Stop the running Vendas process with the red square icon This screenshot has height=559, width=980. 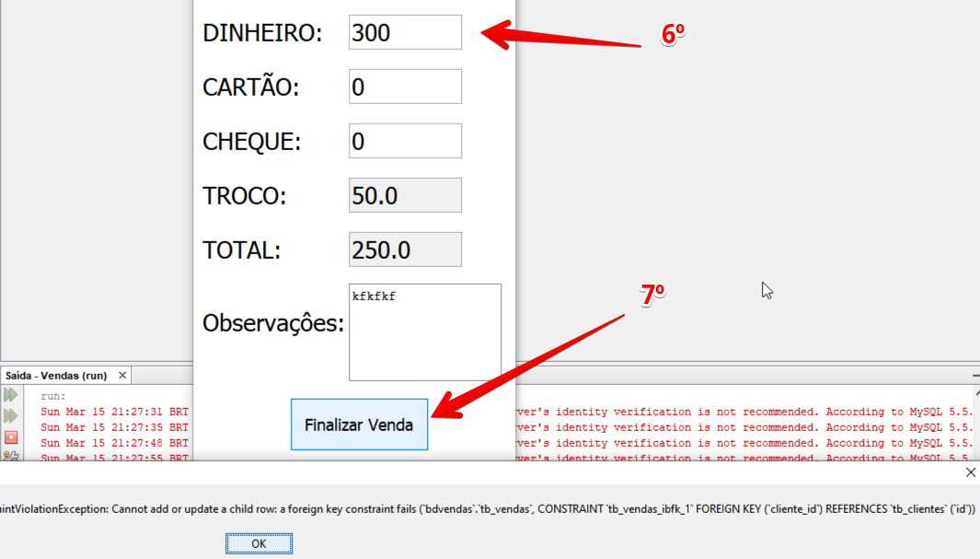coord(11,437)
